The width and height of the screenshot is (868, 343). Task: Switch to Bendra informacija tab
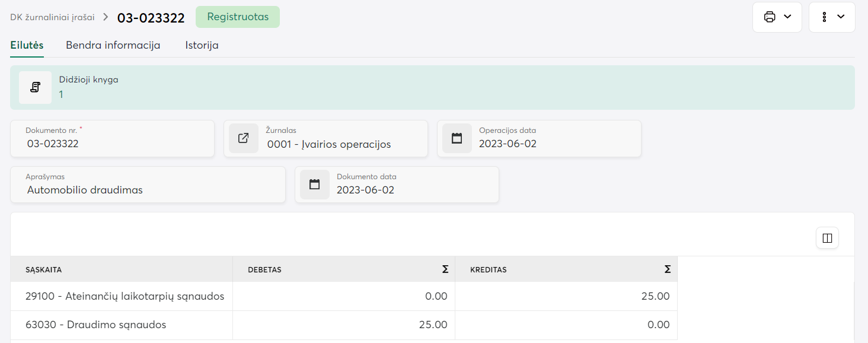point(113,45)
